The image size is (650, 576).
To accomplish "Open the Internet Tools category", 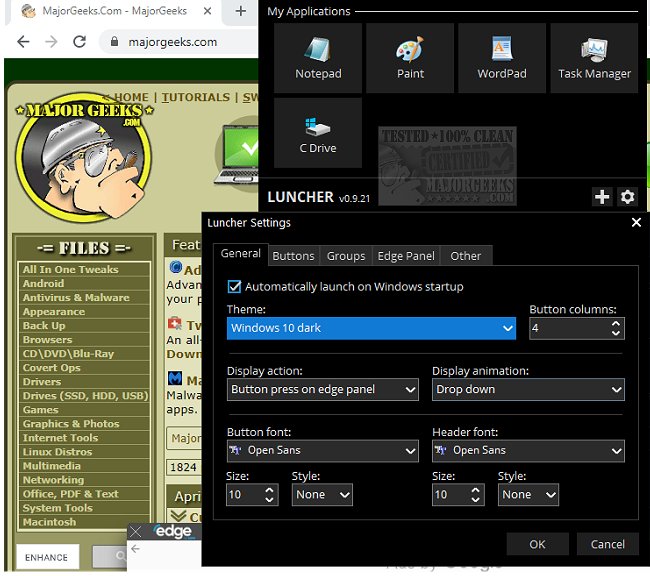I will tap(84, 438).
